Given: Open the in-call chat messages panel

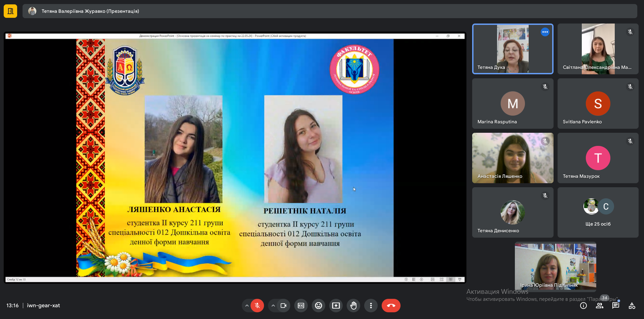Looking at the screenshot, I should pos(616,306).
